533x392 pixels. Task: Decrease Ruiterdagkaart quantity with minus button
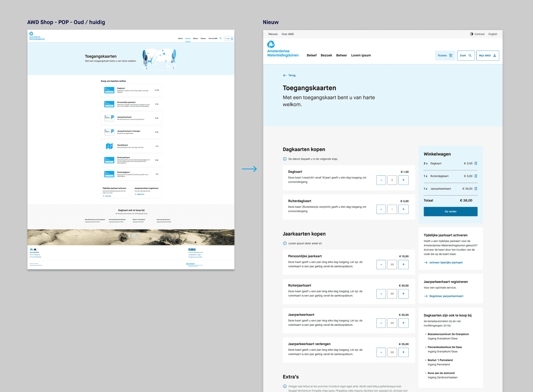pyautogui.click(x=381, y=209)
